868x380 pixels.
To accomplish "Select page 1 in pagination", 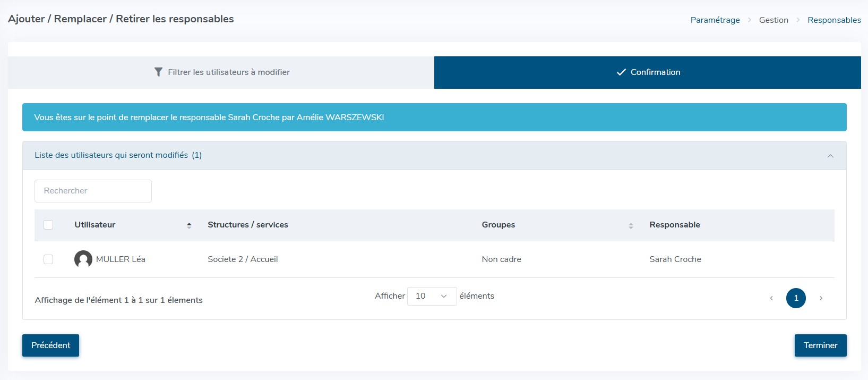I will coord(796,298).
